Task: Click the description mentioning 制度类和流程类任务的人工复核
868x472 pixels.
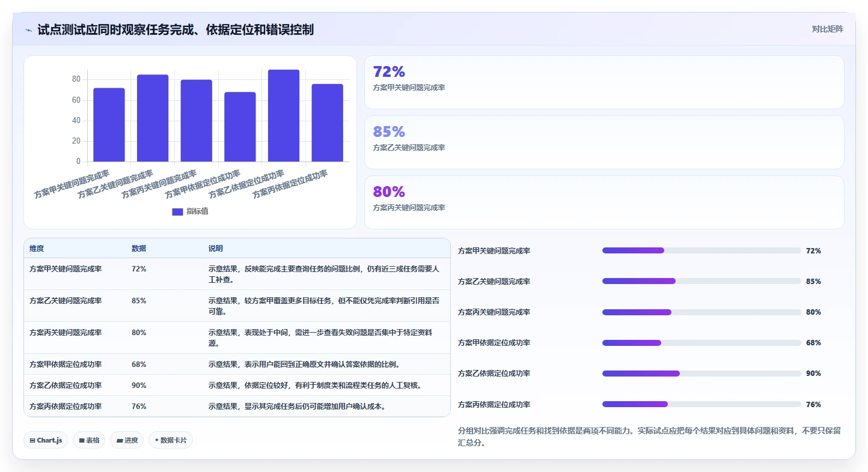Action: click(314, 386)
